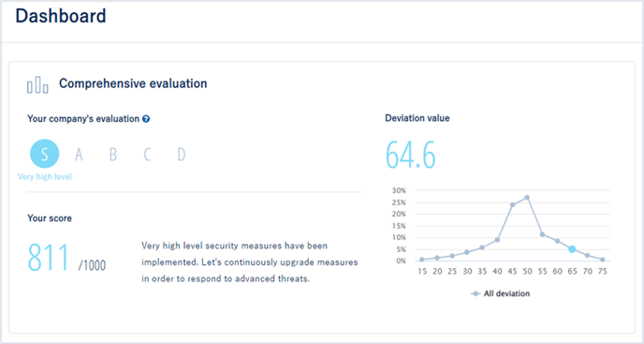Screen dimensions: 644x344
Task: Click the chart data point at 15
Action: point(422,260)
